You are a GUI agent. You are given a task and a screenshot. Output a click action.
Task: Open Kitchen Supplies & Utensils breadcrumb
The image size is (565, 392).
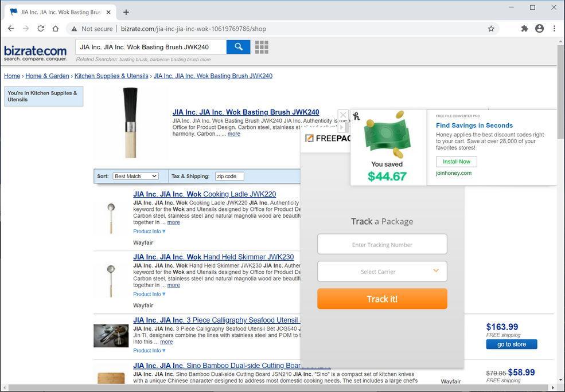(111, 76)
